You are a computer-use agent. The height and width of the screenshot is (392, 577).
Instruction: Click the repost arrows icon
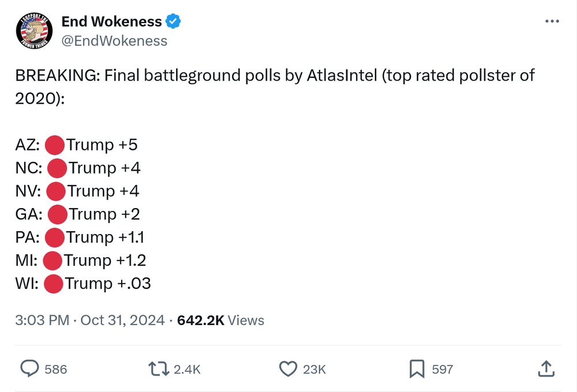tap(159, 369)
